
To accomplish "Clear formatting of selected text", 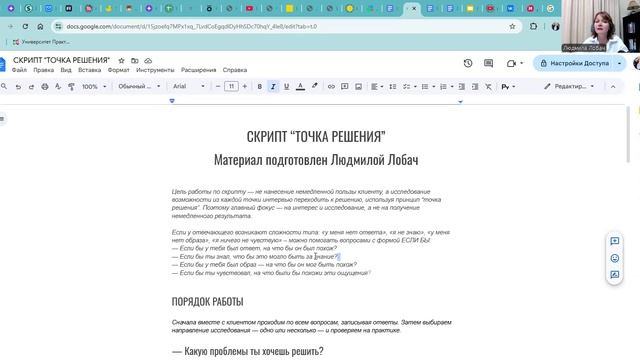I will click(x=488, y=87).
